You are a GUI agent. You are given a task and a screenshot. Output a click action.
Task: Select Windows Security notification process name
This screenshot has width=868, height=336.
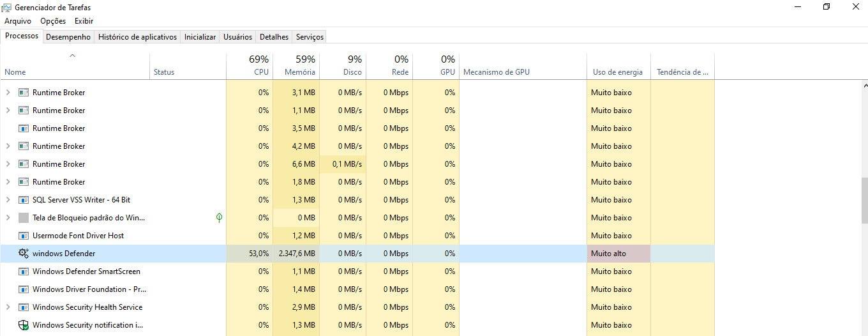click(x=87, y=325)
